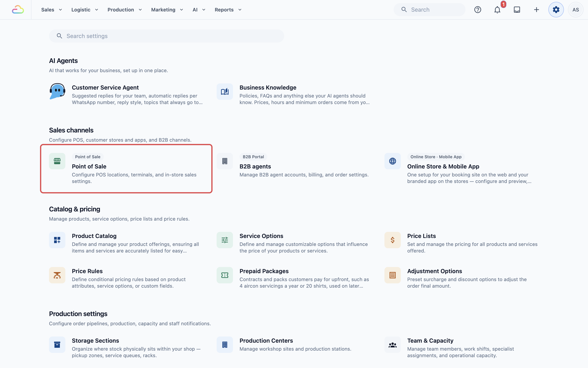Viewport: 588px width, 368px height.
Task: Expand the Production dropdown menu
Action: (125, 10)
